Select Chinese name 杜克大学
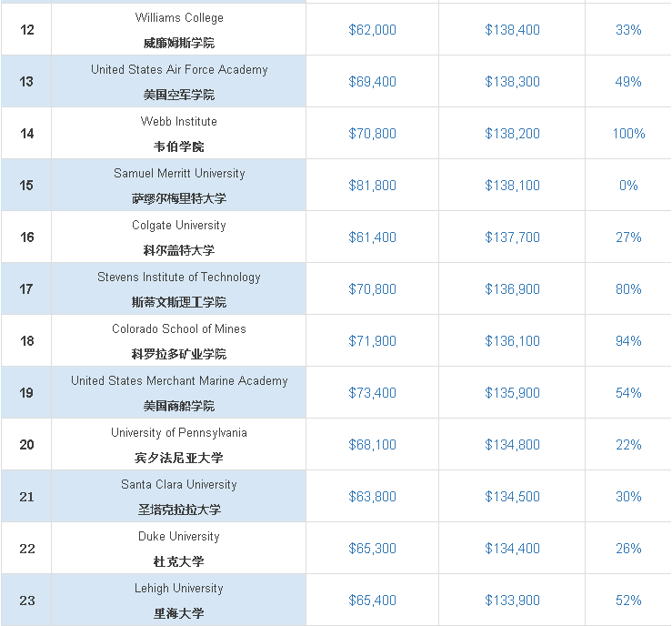Image resolution: width=672 pixels, height=626 pixels. [x=179, y=561]
